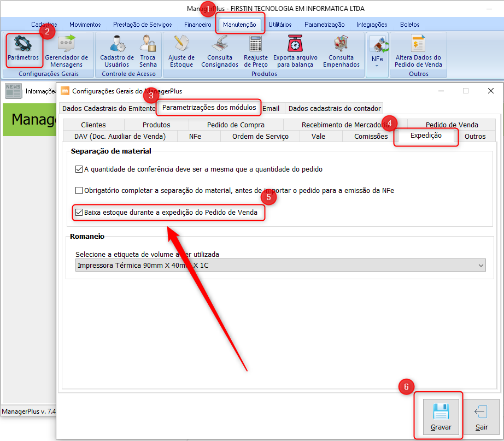Open Exporta arquivo para balança
Image resolution: width=504 pixels, height=441 pixels.
tap(295, 51)
